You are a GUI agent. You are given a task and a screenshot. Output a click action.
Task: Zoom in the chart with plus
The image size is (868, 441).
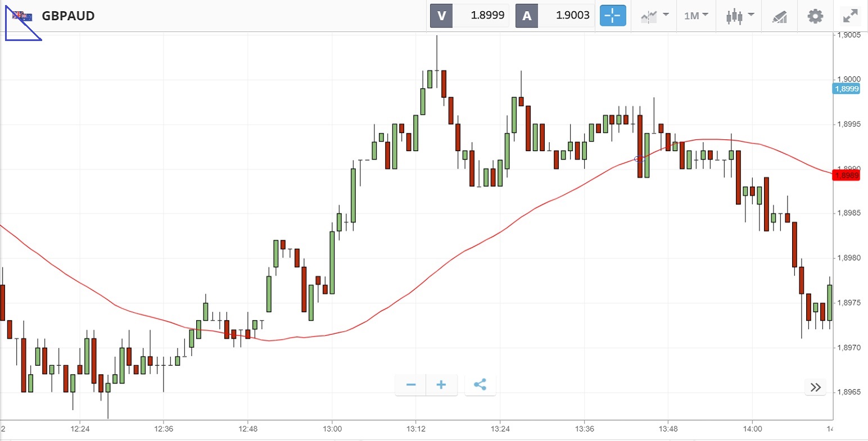pyautogui.click(x=441, y=385)
